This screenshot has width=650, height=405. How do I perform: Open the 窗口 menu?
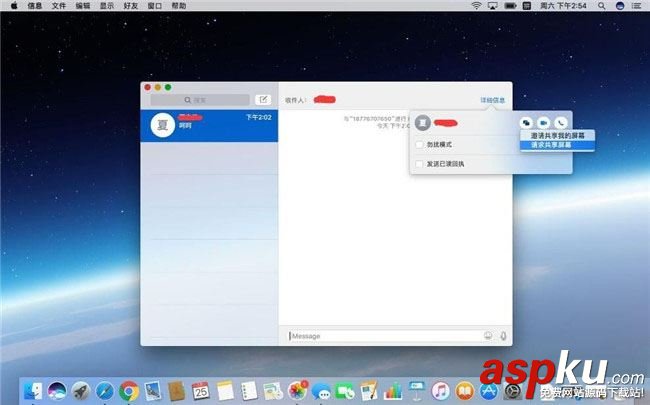point(155,6)
